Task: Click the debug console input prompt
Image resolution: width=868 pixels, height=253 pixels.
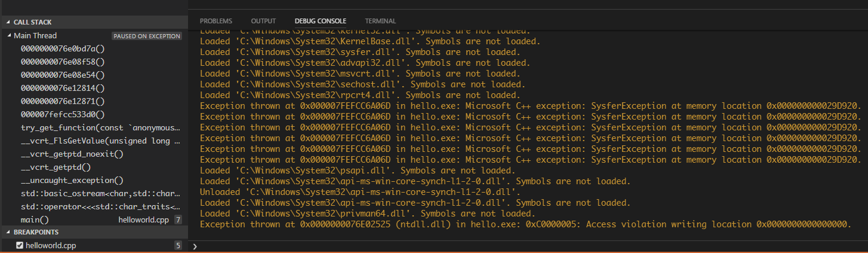Action: tap(525, 246)
